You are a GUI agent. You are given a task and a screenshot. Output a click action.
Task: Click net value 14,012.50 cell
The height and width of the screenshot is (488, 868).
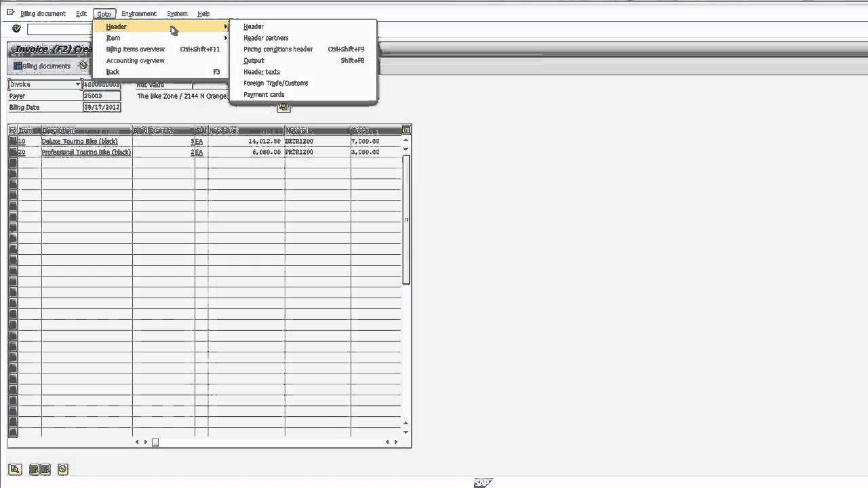[246, 141]
